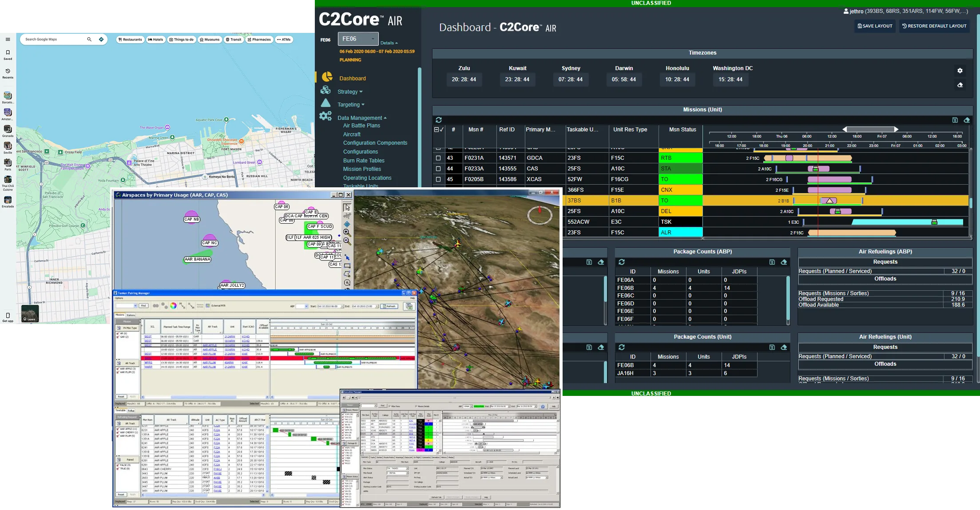This screenshot has height=510, width=980.
Task: Select the CAP NB airspace label
Action: pos(192,219)
